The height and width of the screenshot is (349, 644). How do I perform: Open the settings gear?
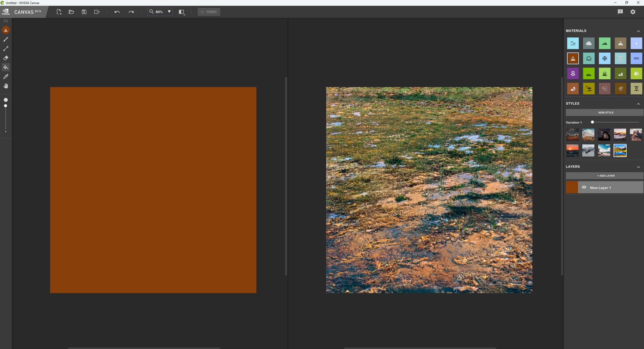pos(633,12)
